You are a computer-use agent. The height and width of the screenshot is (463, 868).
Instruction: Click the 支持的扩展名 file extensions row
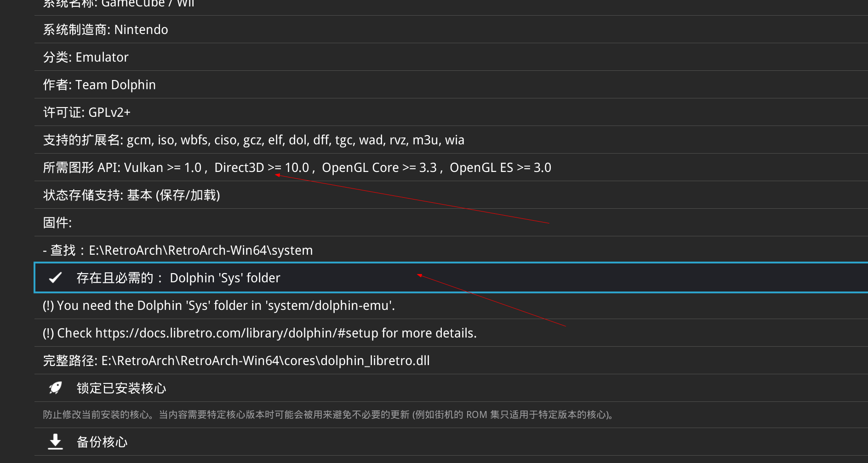tap(451, 140)
